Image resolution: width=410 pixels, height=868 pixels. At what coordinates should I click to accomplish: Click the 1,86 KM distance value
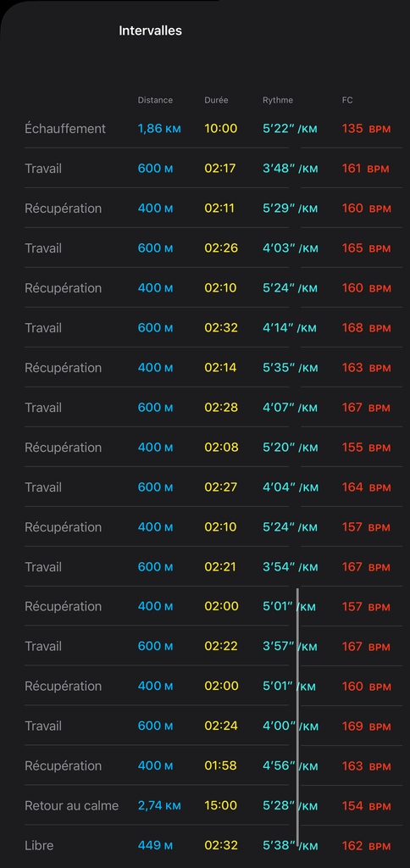click(159, 129)
